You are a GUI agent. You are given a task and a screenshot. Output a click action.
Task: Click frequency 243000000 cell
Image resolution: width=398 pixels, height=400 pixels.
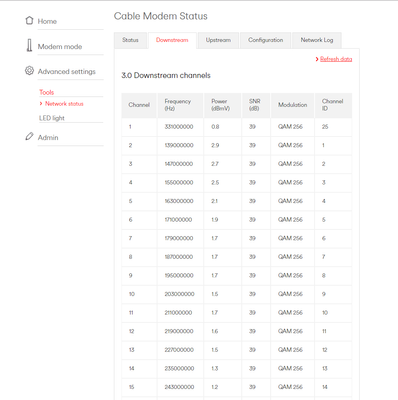179,387
